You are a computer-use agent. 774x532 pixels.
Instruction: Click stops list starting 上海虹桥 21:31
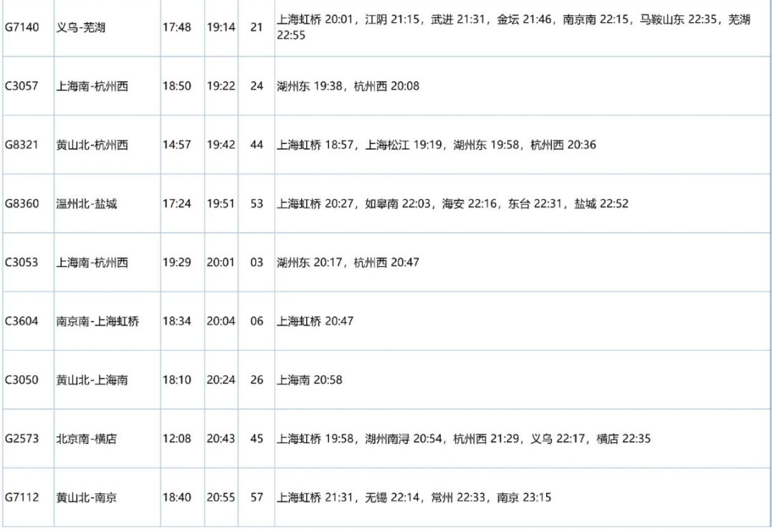414,497
